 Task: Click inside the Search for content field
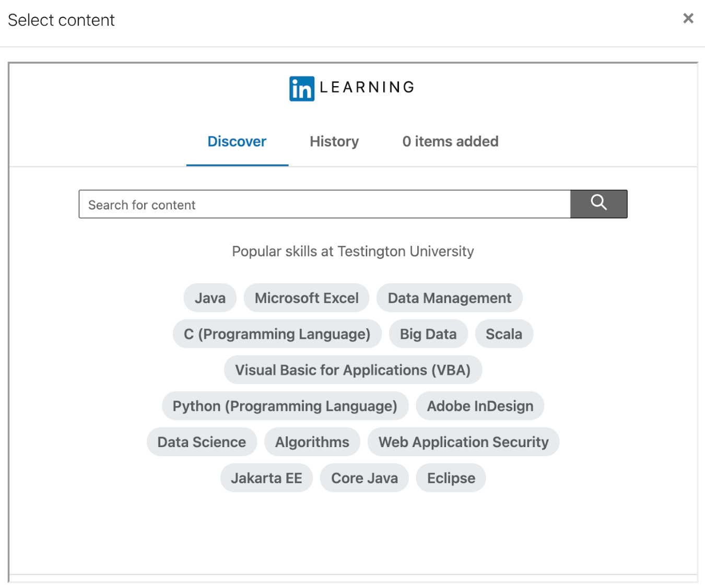pos(324,204)
